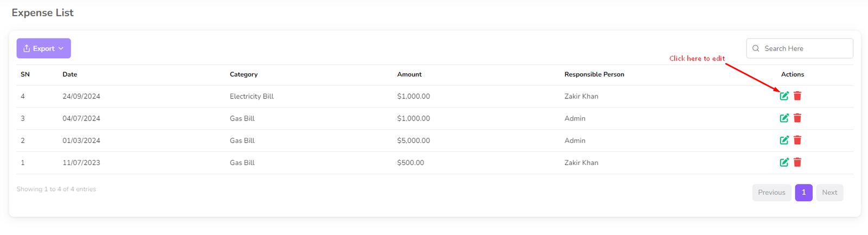Edit the $5,000.00 Gas Bill expense

point(784,140)
